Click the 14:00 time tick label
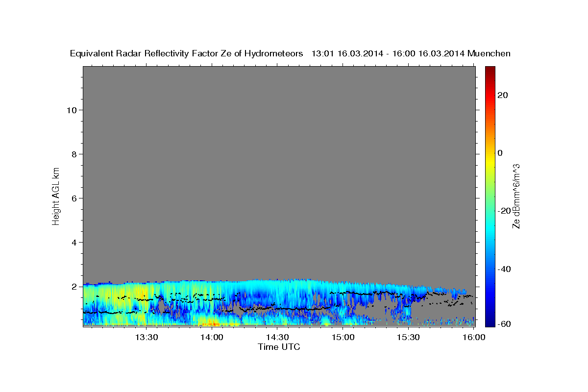 pos(212,337)
